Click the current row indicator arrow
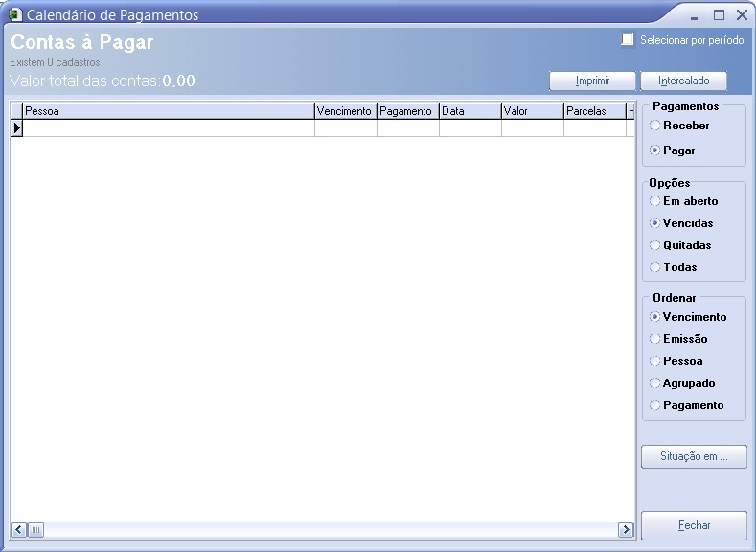756x552 pixels. [16, 127]
